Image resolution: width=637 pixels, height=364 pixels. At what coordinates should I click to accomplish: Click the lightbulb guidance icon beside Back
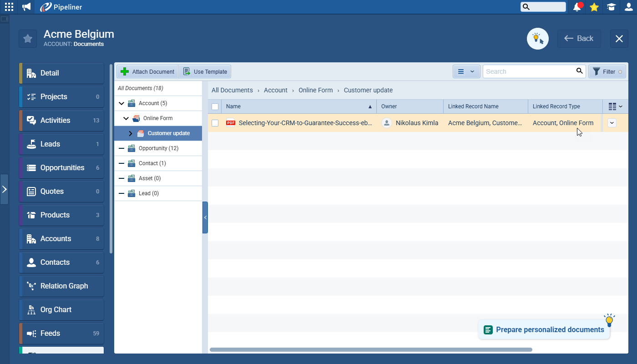[537, 39]
